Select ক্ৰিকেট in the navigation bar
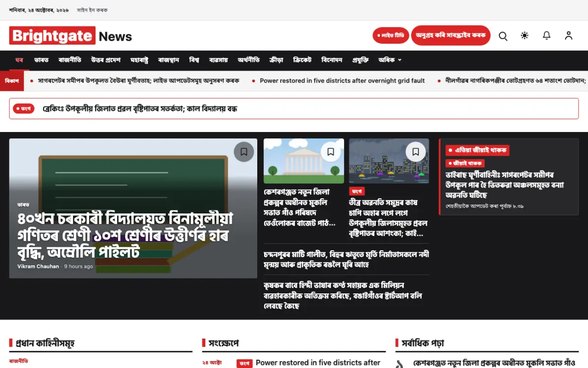This screenshot has width=588, height=368. pos(302,60)
